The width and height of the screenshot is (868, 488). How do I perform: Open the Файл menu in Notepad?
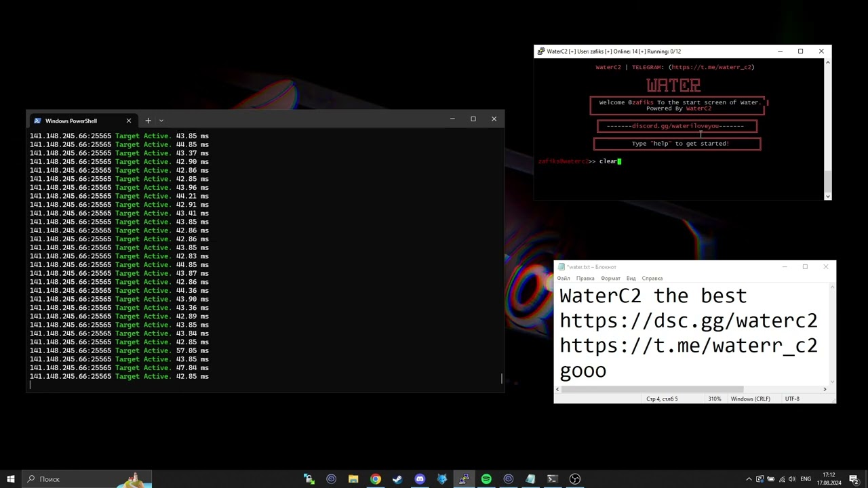(x=564, y=278)
